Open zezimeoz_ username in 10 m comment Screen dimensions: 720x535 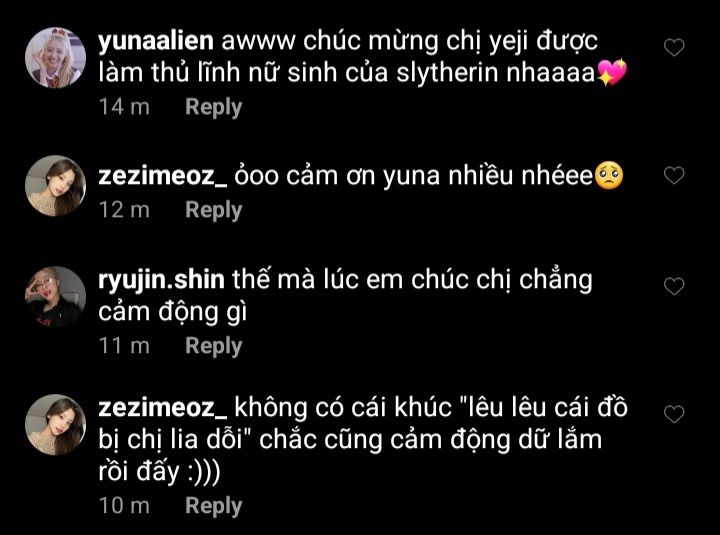(x=163, y=408)
